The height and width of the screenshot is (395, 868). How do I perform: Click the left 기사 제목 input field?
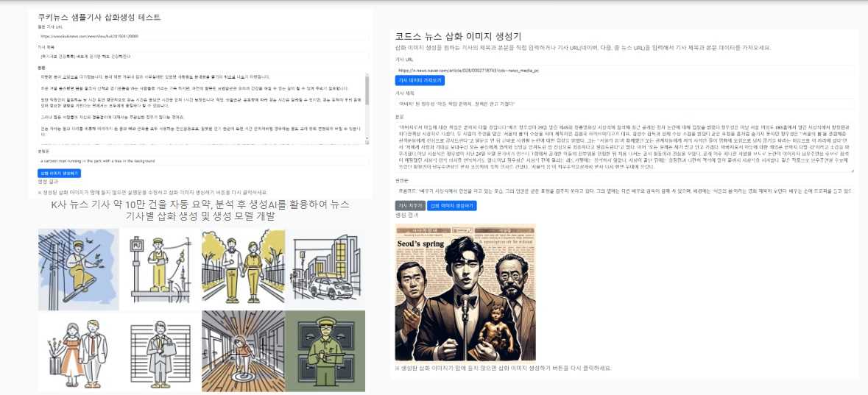(202, 57)
